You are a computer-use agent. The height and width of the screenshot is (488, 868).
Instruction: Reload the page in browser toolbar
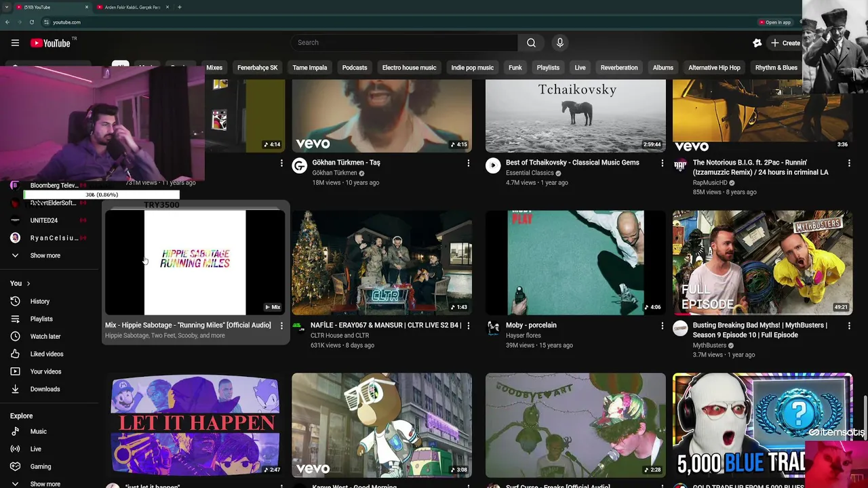coord(31,22)
